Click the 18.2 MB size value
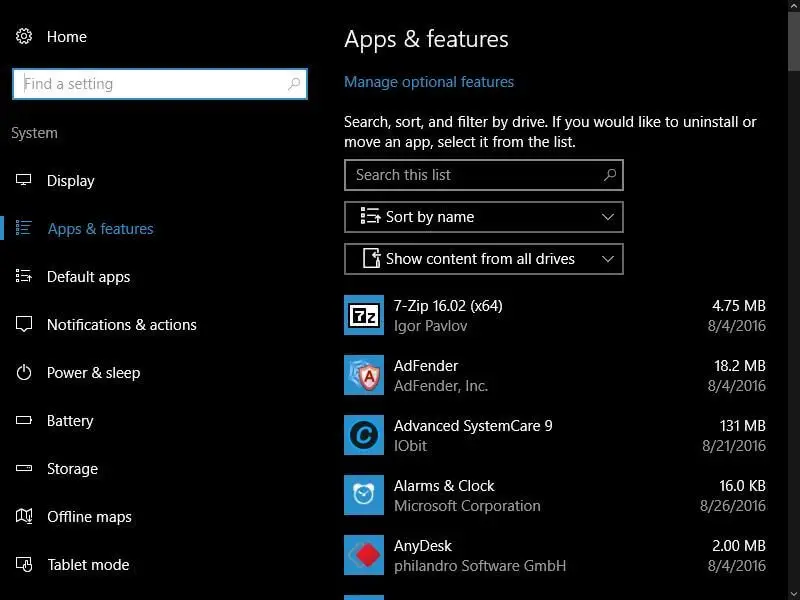The height and width of the screenshot is (600, 800). click(x=740, y=365)
